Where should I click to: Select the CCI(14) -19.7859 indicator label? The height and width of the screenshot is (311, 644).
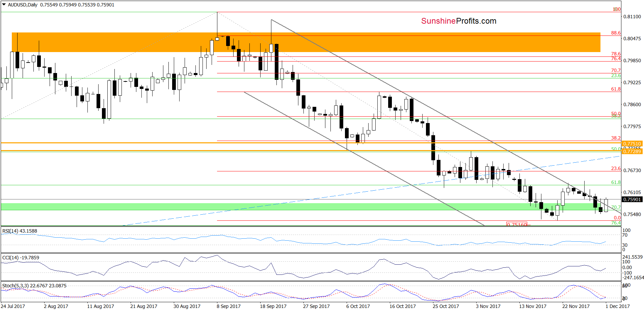pyautogui.click(x=21, y=258)
